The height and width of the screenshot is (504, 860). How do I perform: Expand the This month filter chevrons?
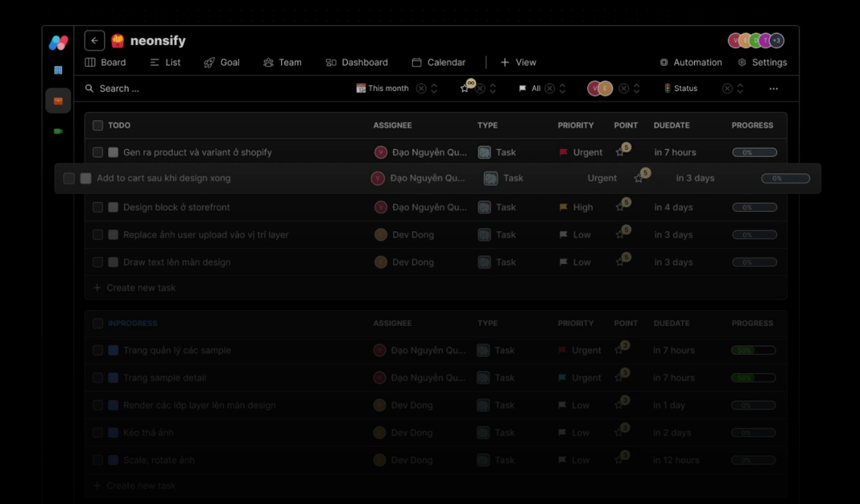[434, 89]
